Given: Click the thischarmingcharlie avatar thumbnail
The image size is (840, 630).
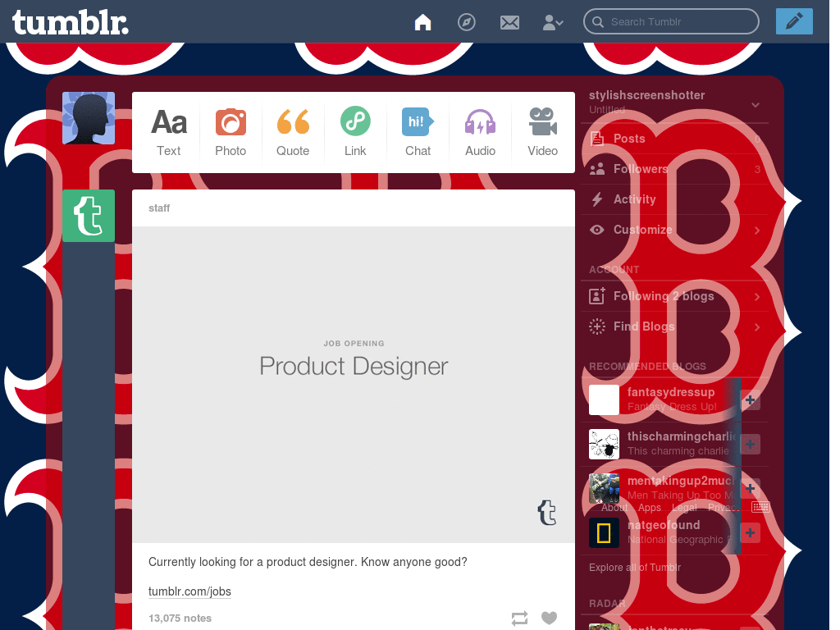Looking at the screenshot, I should pyautogui.click(x=604, y=444).
